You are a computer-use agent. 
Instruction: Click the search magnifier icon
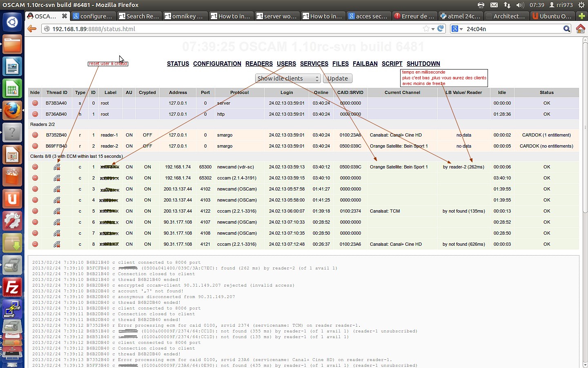[x=566, y=29]
